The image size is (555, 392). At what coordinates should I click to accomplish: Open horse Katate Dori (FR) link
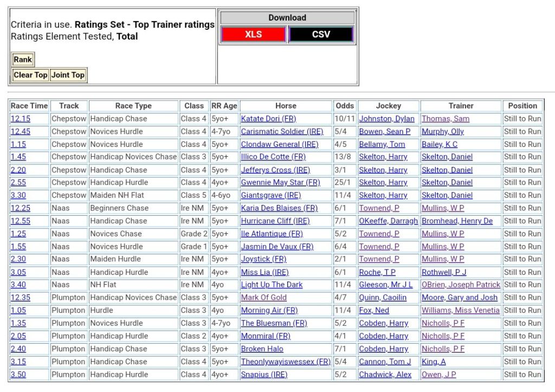pos(268,119)
